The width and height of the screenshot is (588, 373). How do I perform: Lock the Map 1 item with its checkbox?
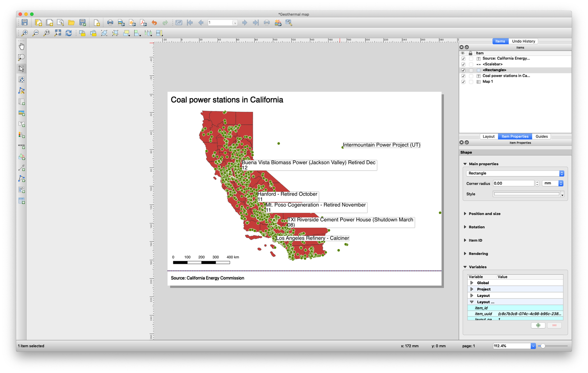point(471,82)
